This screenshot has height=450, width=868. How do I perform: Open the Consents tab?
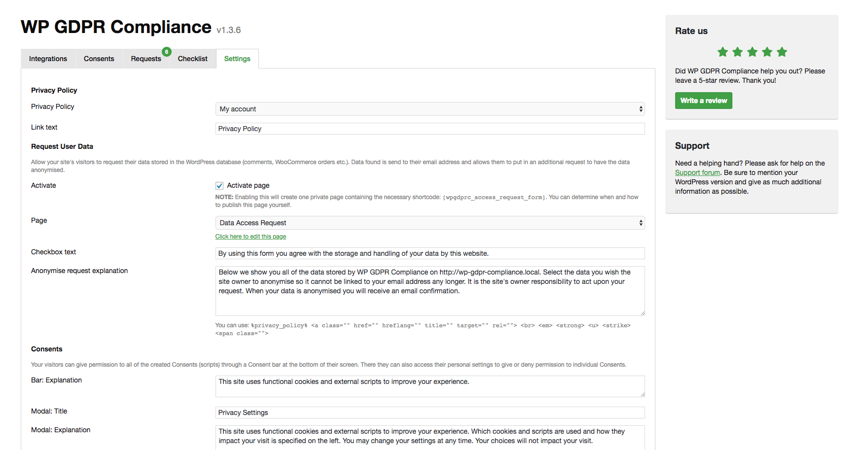99,59
